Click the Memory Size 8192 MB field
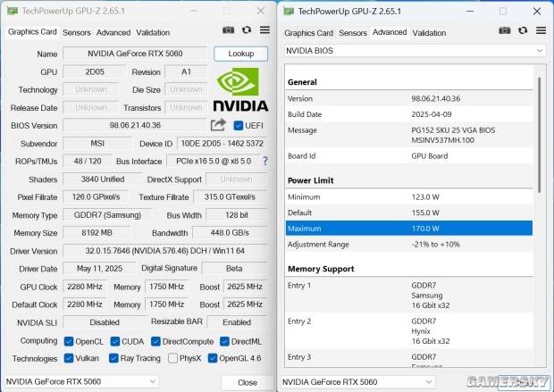Image resolution: width=554 pixels, height=392 pixels. [x=97, y=233]
